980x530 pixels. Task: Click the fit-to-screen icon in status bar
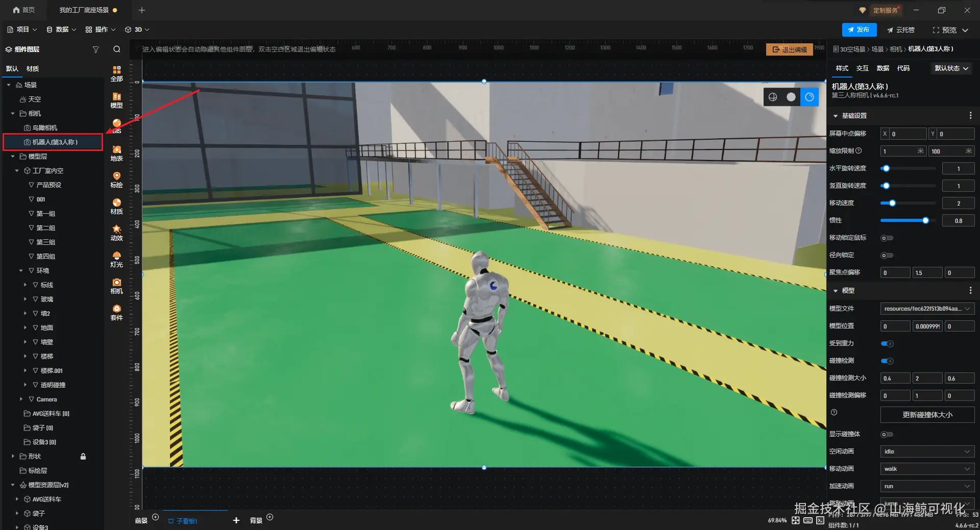(x=796, y=520)
